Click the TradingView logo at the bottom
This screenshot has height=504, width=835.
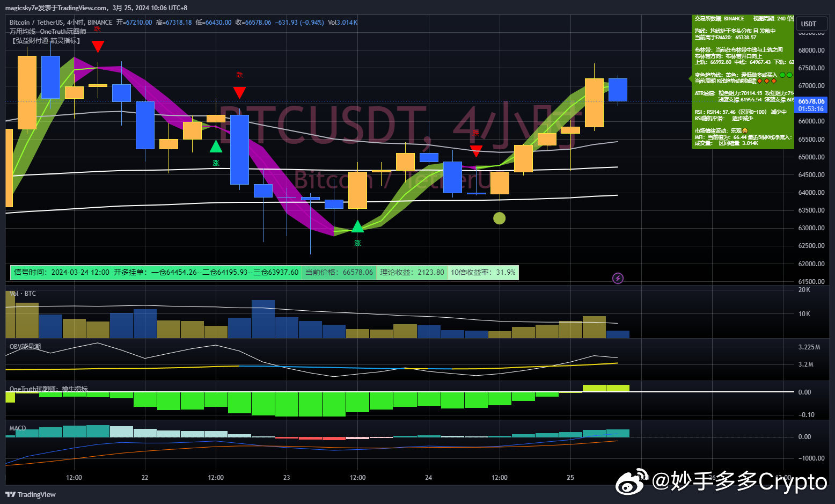[31, 494]
